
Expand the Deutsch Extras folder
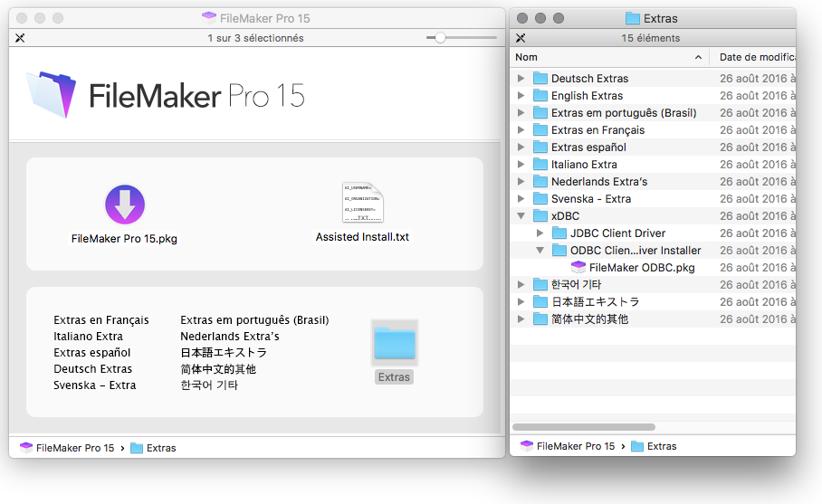click(521, 78)
